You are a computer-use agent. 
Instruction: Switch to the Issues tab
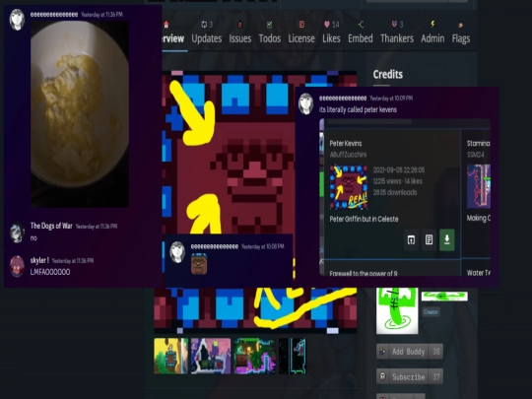(239, 33)
